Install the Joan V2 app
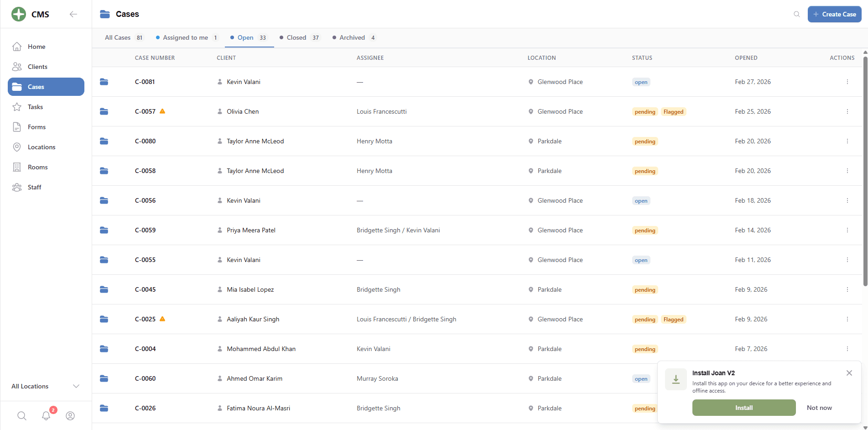 [744, 408]
